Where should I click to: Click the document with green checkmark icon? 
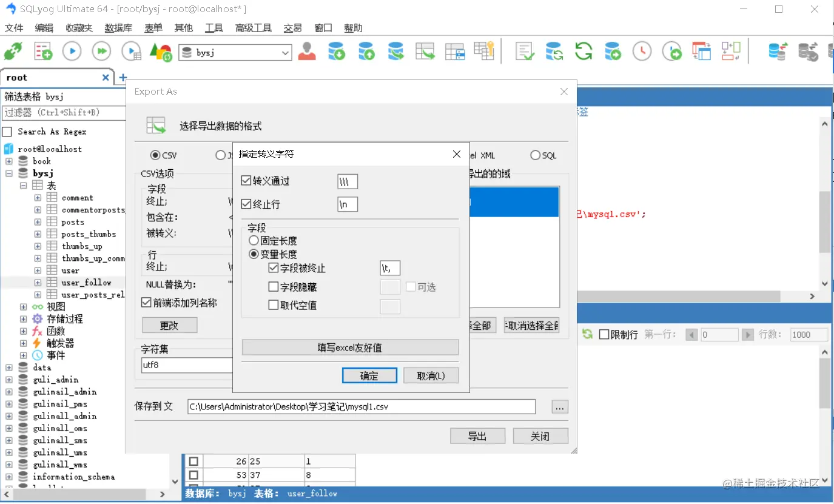coord(525,52)
